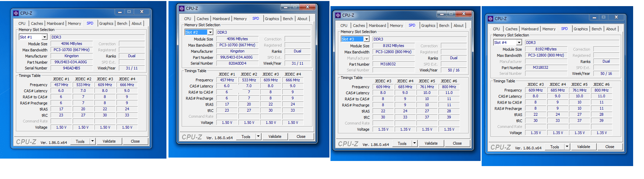Select SPD tab in Slot #1 window
This screenshot has height=179, width=644.
[x=90, y=23]
